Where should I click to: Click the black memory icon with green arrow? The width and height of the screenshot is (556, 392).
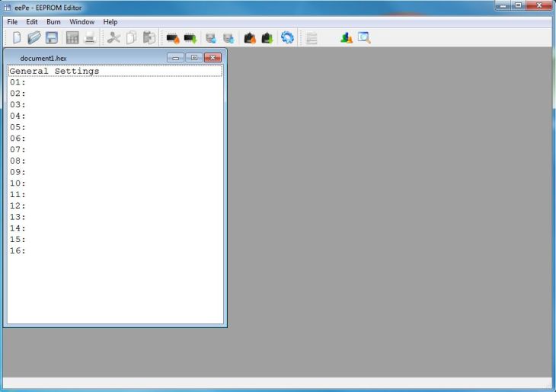pyautogui.click(x=267, y=38)
